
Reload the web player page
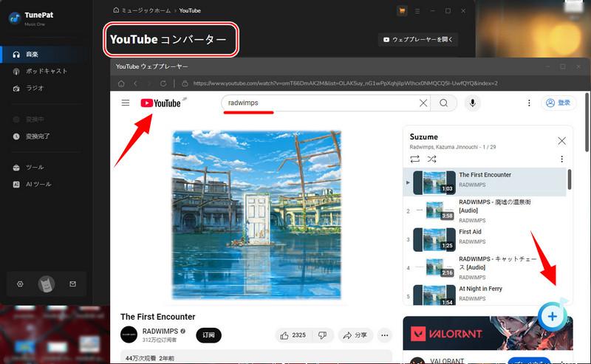point(163,83)
